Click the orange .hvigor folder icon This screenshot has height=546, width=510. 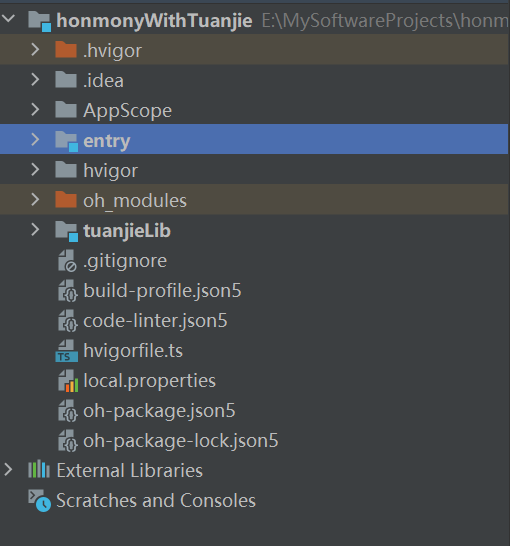[66, 50]
